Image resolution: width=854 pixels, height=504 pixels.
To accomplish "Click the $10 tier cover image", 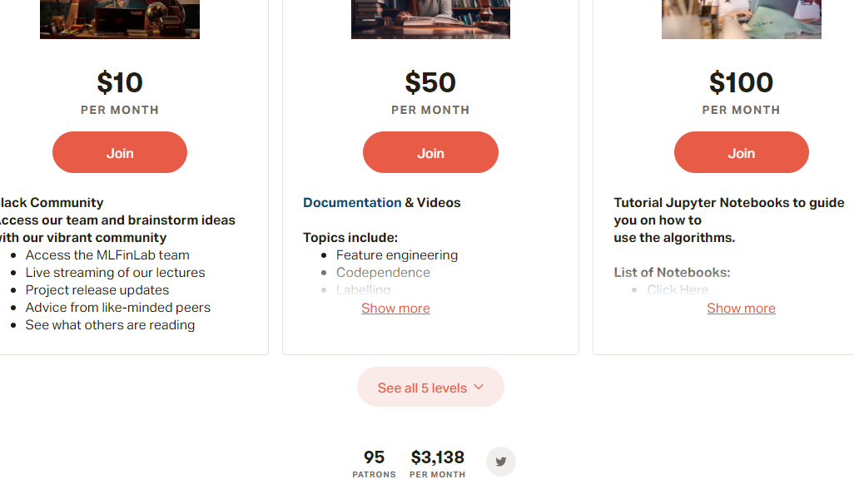I will pyautogui.click(x=120, y=19).
